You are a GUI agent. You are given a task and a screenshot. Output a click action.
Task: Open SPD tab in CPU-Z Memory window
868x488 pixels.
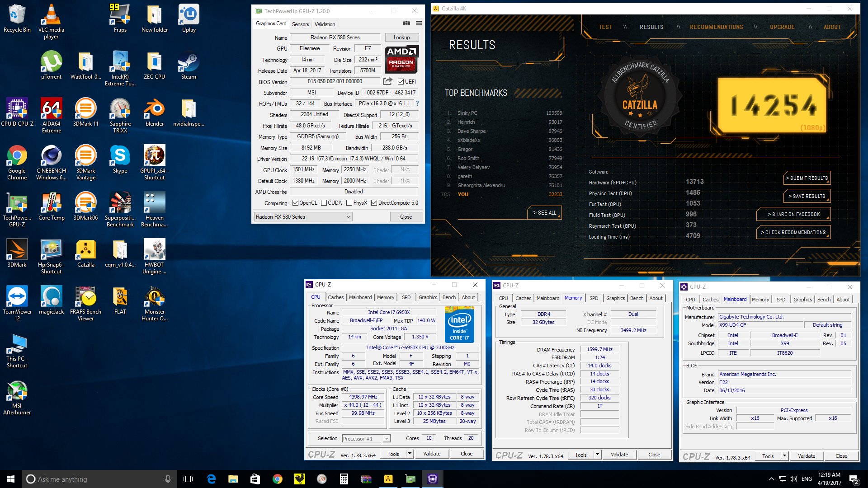(594, 298)
